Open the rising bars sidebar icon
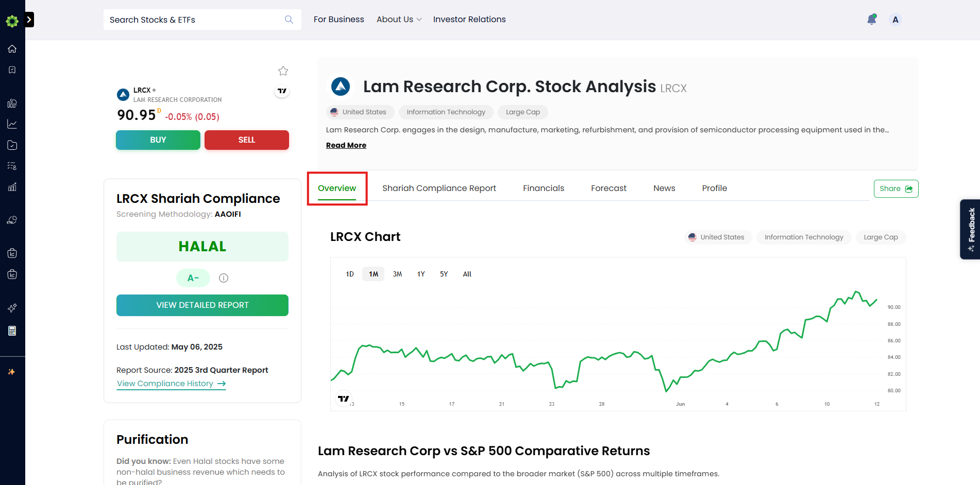The image size is (980, 485). pyautogui.click(x=12, y=187)
